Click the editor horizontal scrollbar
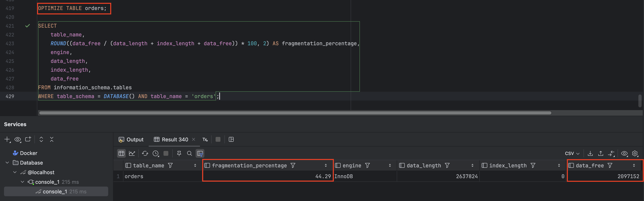This screenshot has height=201, width=644. coord(295,113)
